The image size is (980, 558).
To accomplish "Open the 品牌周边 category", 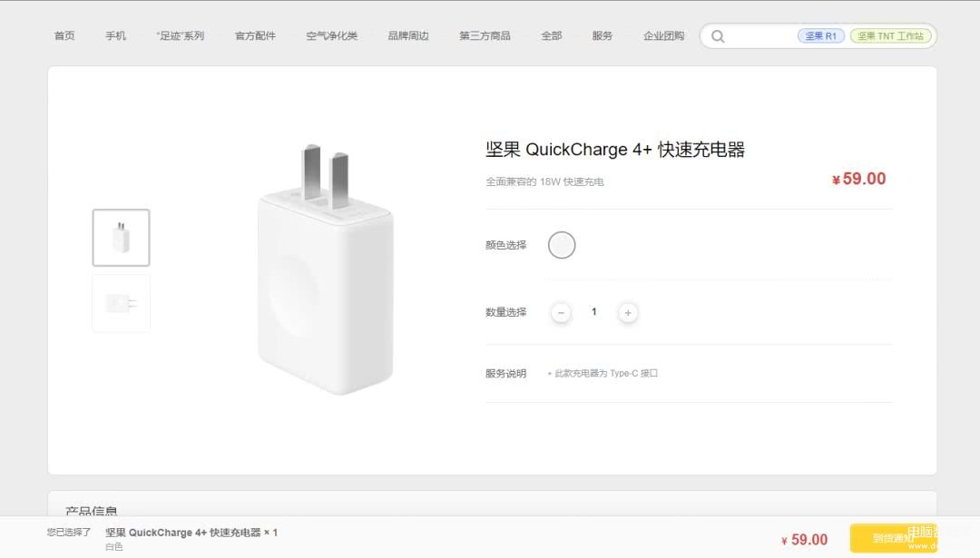I will tap(408, 36).
